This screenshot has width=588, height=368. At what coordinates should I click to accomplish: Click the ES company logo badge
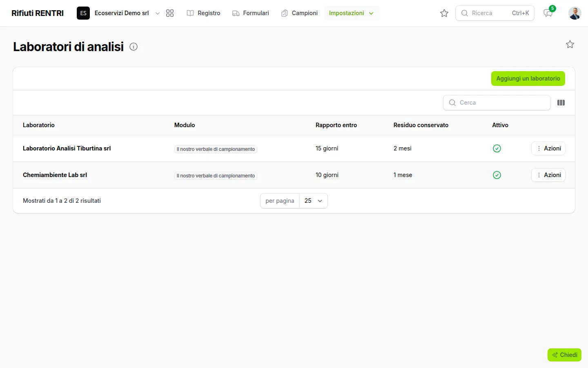tap(83, 13)
